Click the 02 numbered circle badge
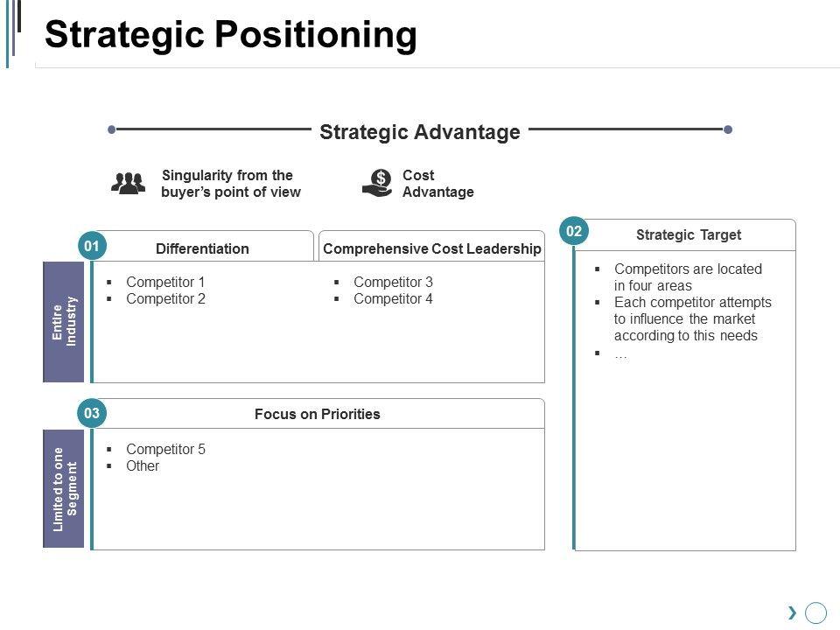This screenshot has width=840, height=630. tap(574, 231)
